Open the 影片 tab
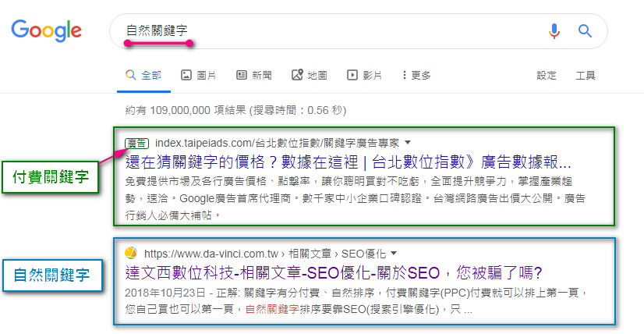This screenshot has width=644, height=334. (365, 76)
